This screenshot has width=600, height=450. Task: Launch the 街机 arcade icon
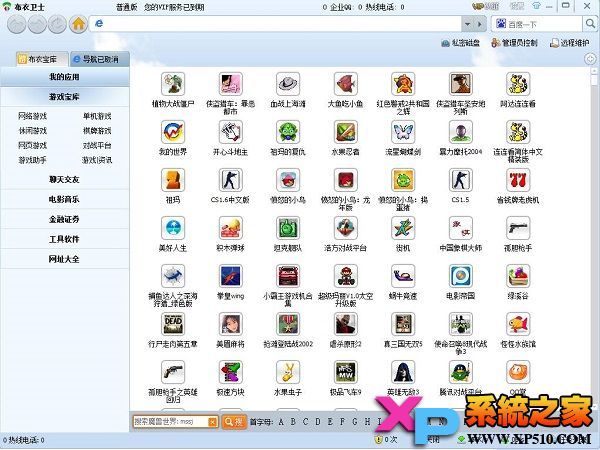coord(403,228)
